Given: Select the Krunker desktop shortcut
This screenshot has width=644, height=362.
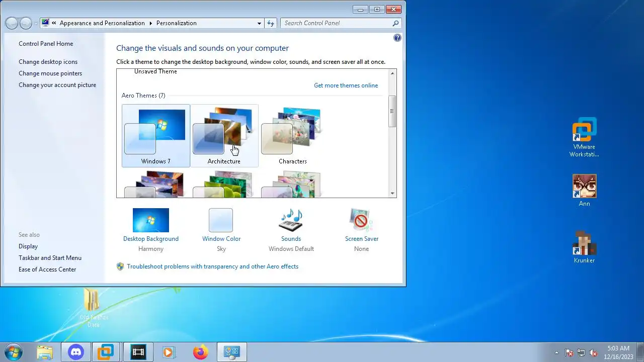Looking at the screenshot, I should pos(584,247).
